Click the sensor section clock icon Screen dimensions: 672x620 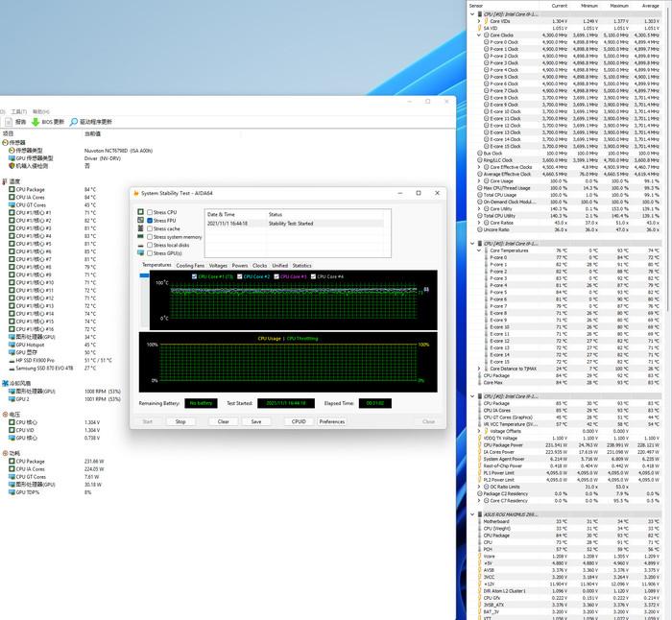(5, 142)
